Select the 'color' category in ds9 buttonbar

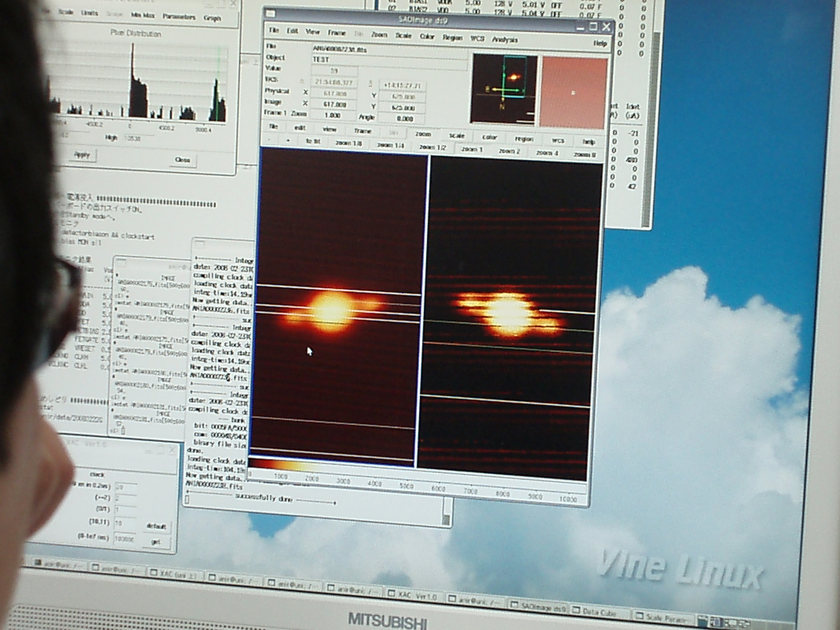click(x=489, y=137)
